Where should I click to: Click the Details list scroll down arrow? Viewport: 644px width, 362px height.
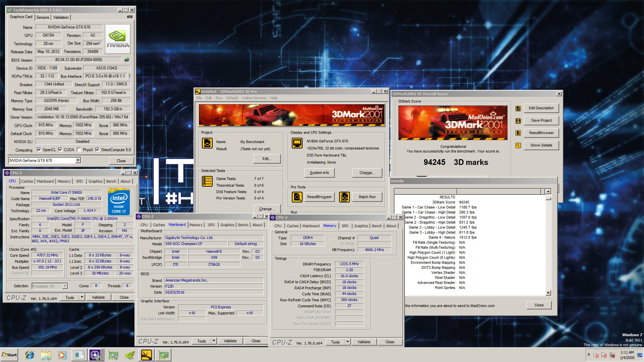548,293
